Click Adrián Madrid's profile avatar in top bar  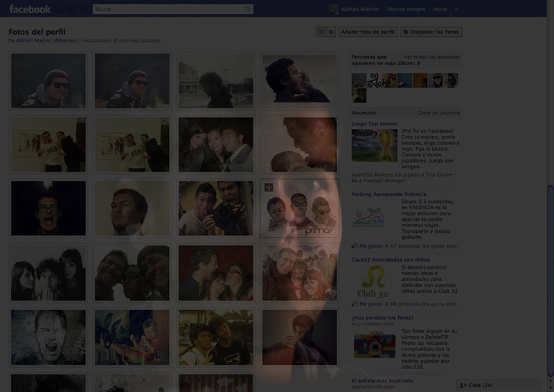point(333,10)
